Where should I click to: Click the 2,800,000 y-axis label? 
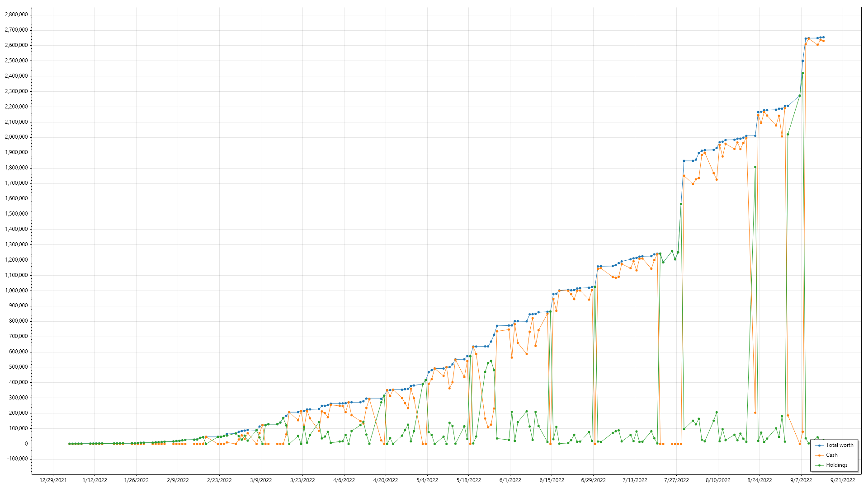tap(16, 14)
